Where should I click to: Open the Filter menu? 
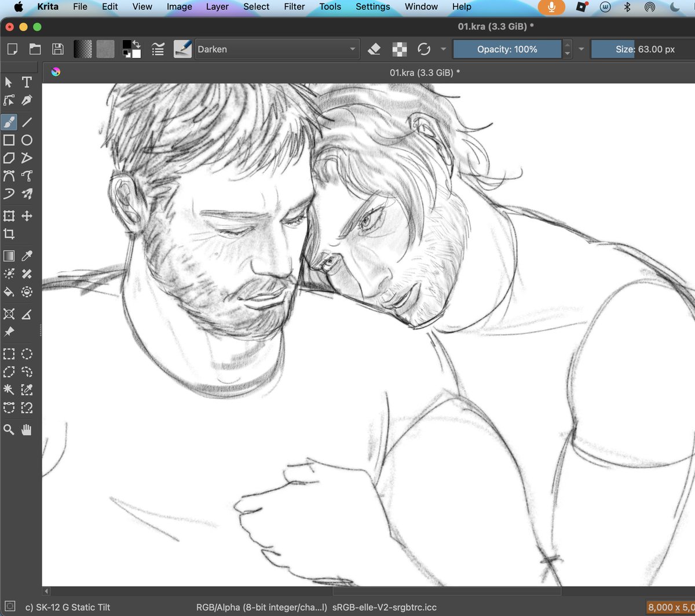[x=295, y=7]
